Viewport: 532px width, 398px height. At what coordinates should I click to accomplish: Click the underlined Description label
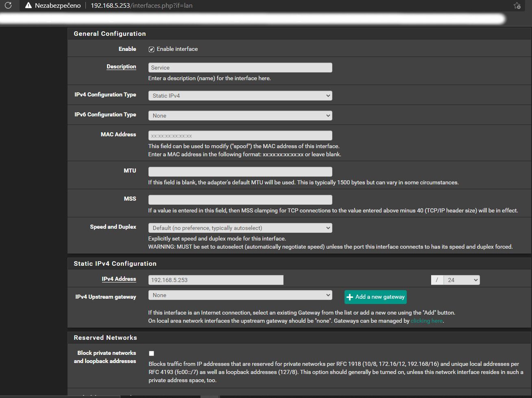121,67
